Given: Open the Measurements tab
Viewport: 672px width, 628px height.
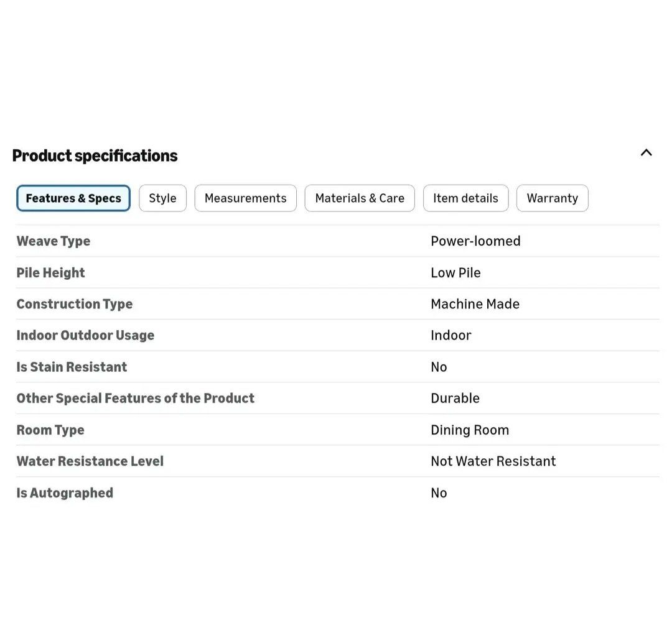Looking at the screenshot, I should click(x=245, y=198).
